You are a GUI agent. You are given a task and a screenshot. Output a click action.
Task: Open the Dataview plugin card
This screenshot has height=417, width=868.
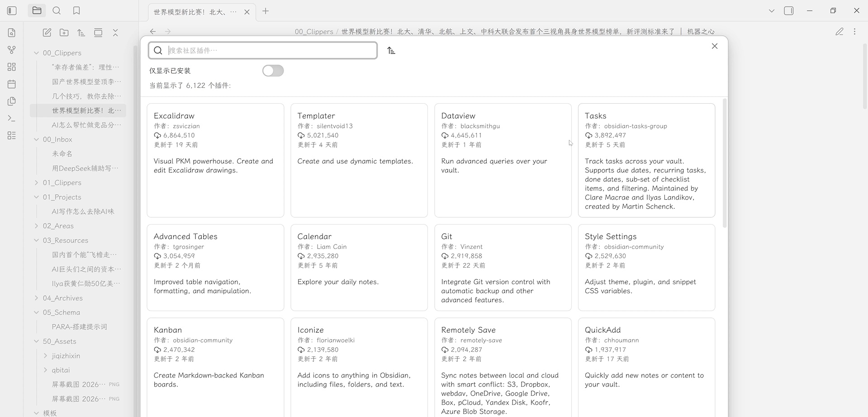pyautogui.click(x=503, y=160)
